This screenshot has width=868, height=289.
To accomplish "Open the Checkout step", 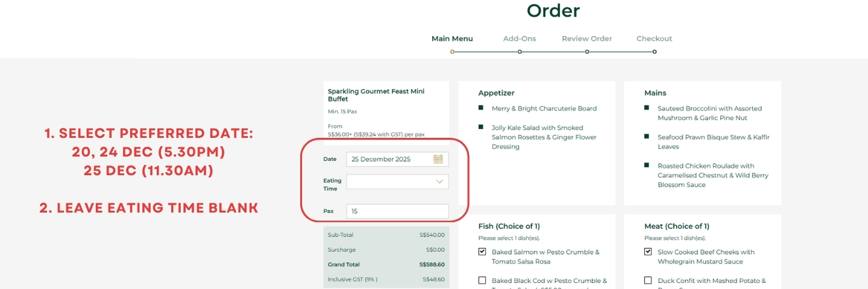I will [654, 39].
